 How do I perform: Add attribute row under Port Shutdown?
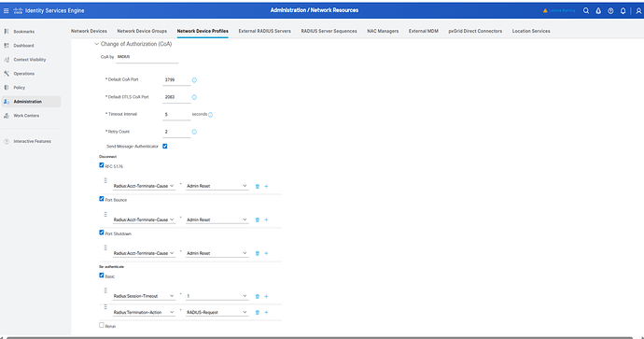266,254
